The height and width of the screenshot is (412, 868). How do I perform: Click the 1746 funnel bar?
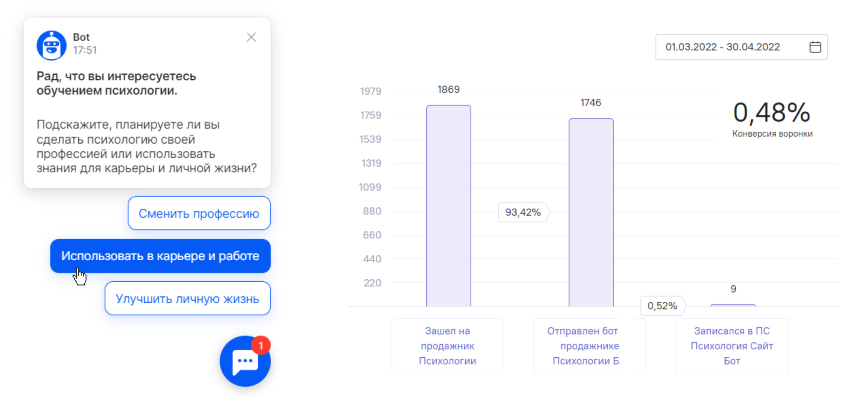point(591,212)
